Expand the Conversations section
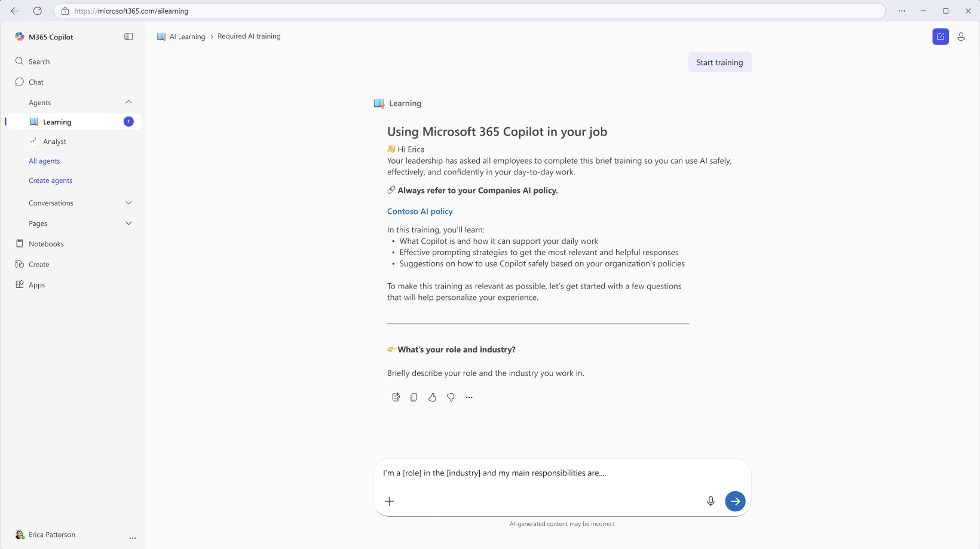The height and width of the screenshot is (549, 980). [128, 203]
